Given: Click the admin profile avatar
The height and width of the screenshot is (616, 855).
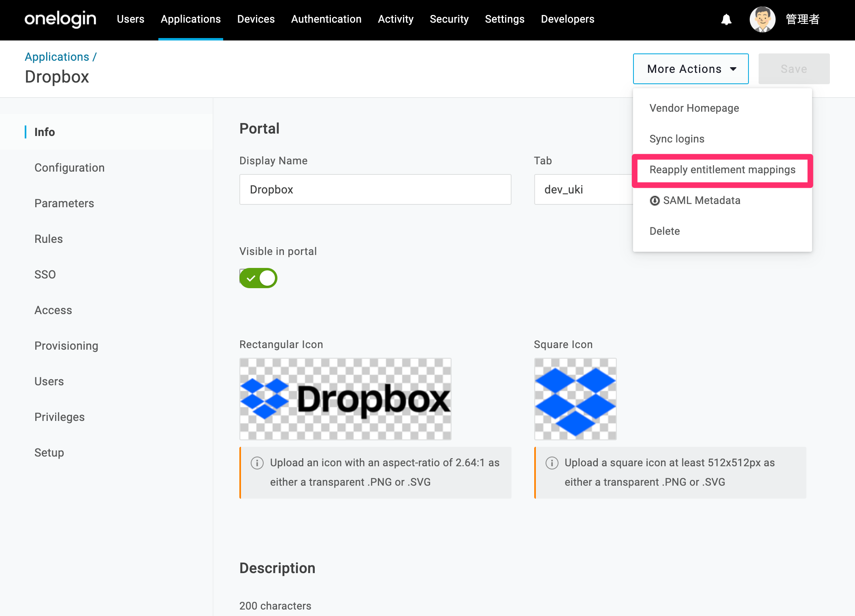Looking at the screenshot, I should (762, 19).
